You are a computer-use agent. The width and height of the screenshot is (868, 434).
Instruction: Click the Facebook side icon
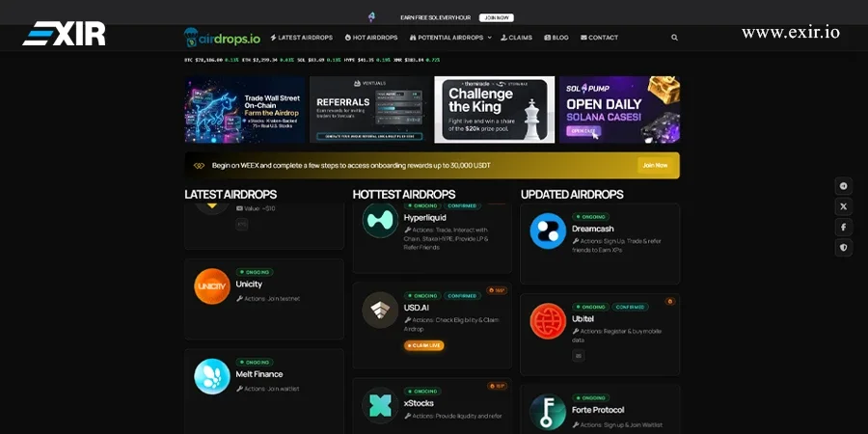[x=844, y=227]
